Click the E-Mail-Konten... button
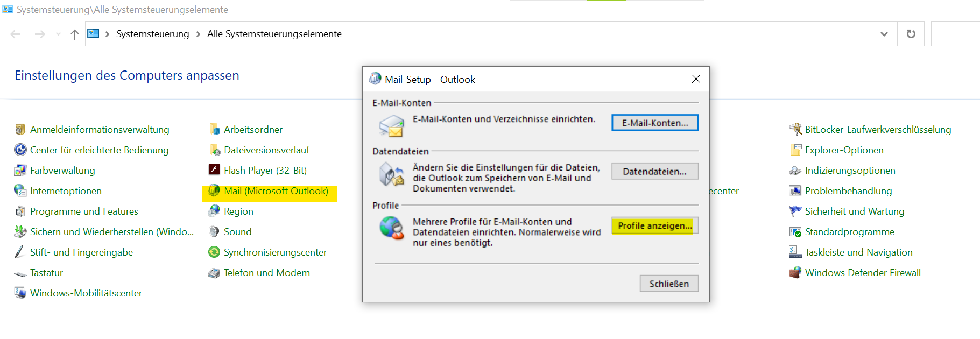 point(655,123)
